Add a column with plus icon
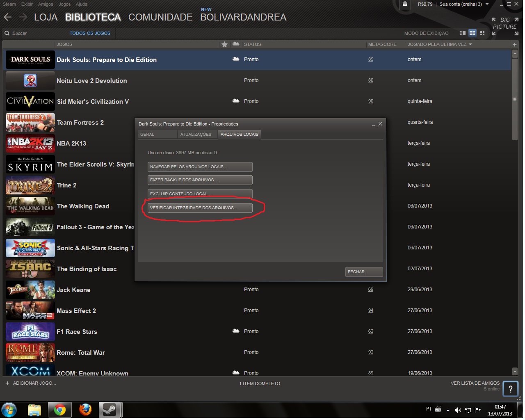The width and height of the screenshot is (525, 420). pyautogui.click(x=515, y=44)
